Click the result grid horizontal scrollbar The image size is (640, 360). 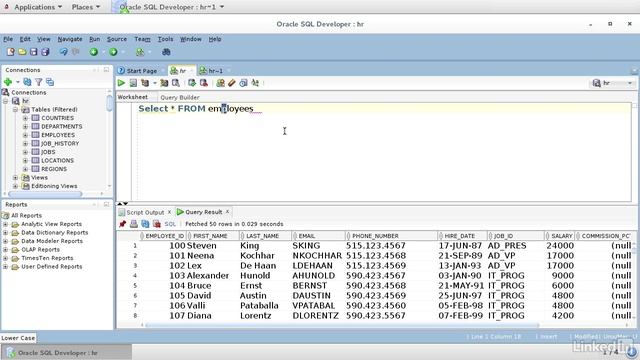(342, 325)
